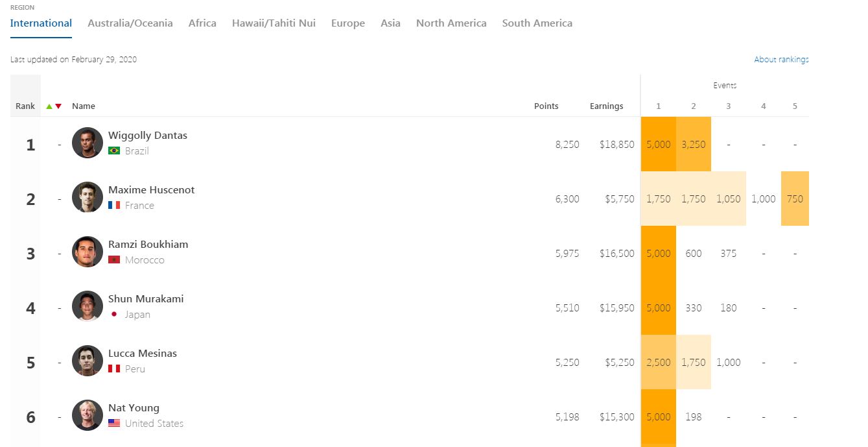The image size is (868, 447).
Task: Click Brazil flag icon under Wiggolly Dantas
Action: (114, 151)
